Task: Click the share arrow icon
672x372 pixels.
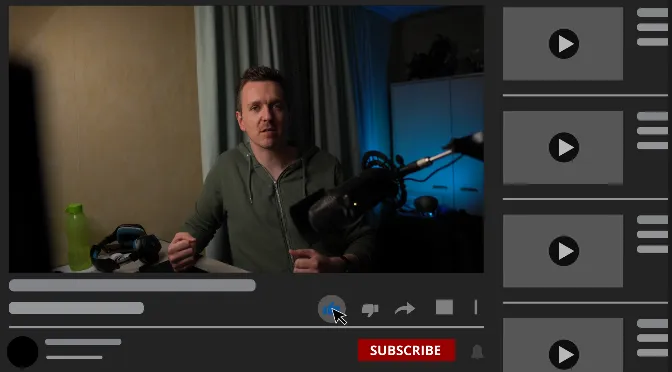Action: tap(405, 309)
